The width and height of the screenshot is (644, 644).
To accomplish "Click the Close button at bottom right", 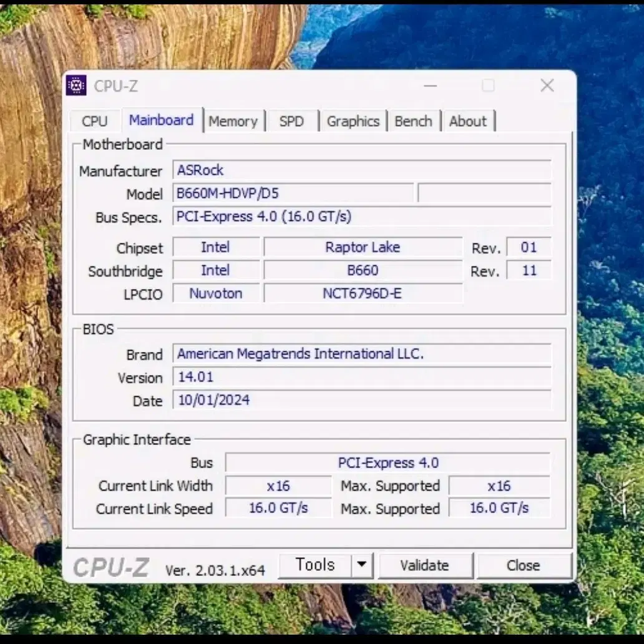I will click(524, 565).
